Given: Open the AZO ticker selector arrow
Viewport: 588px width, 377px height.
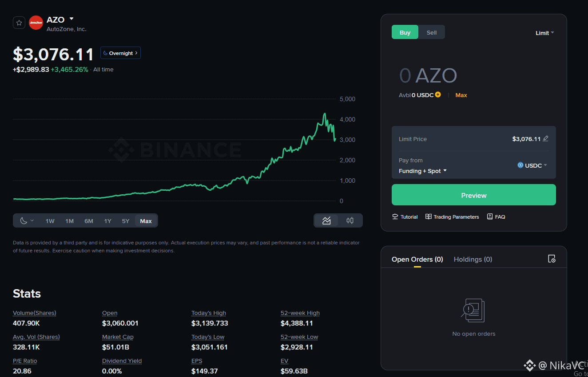Looking at the screenshot, I should [72, 19].
